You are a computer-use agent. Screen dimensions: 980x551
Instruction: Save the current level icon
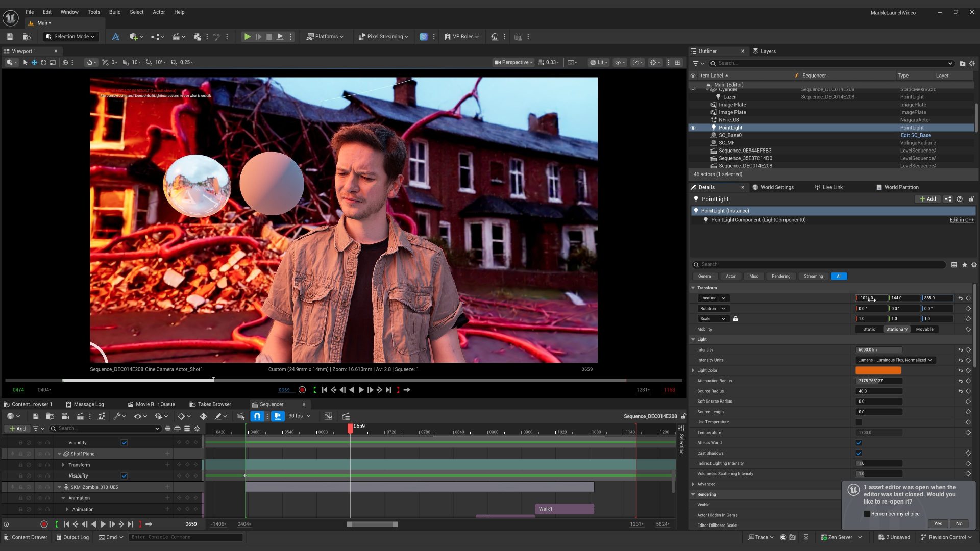click(10, 37)
